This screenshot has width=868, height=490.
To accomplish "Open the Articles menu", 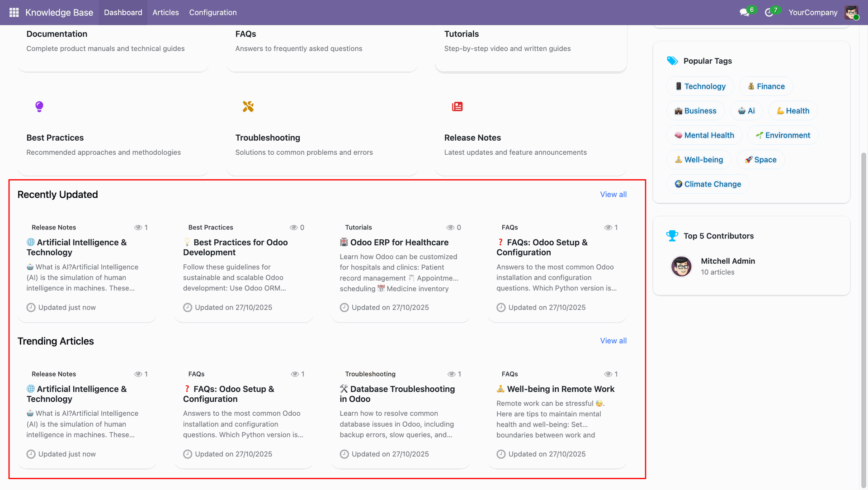I will tap(165, 13).
